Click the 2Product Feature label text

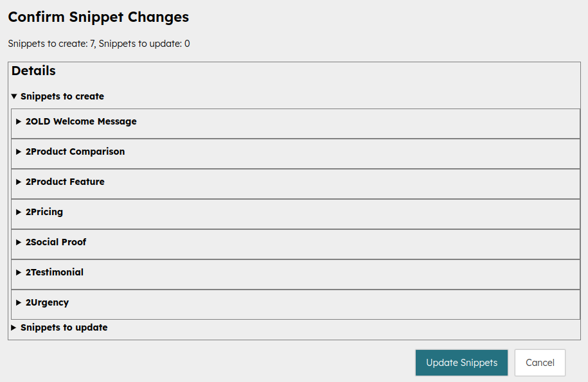65,182
